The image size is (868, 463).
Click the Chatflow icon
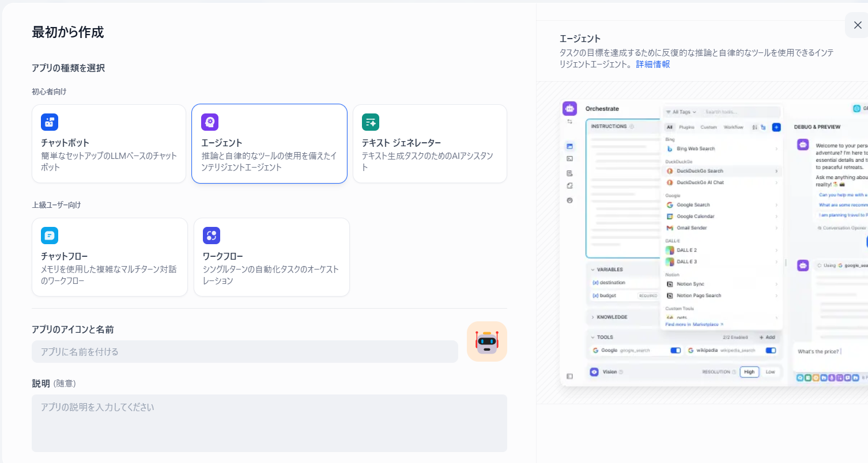tap(50, 236)
